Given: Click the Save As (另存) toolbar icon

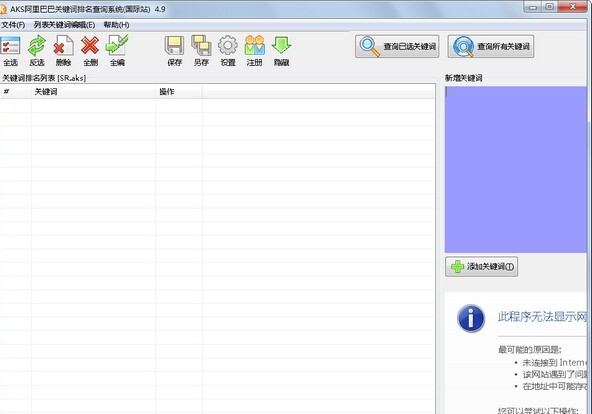Looking at the screenshot, I should click(201, 51).
